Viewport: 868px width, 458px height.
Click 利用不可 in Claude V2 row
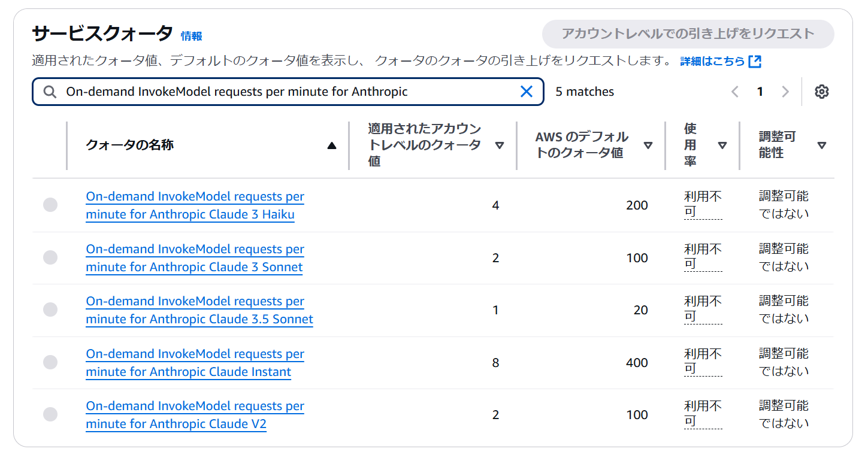pyautogui.click(x=703, y=414)
